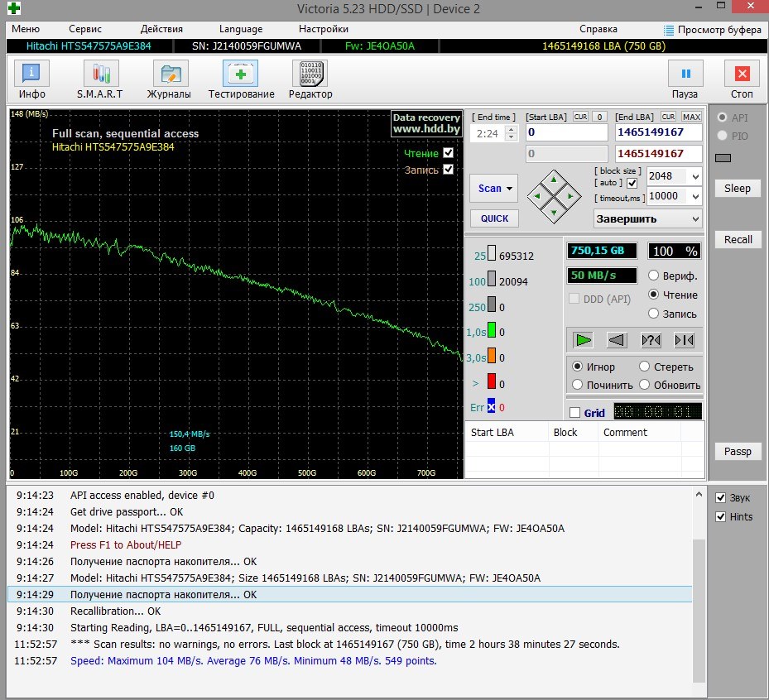Open the Редактор hex editor icon
The image size is (769, 700).
point(310,74)
